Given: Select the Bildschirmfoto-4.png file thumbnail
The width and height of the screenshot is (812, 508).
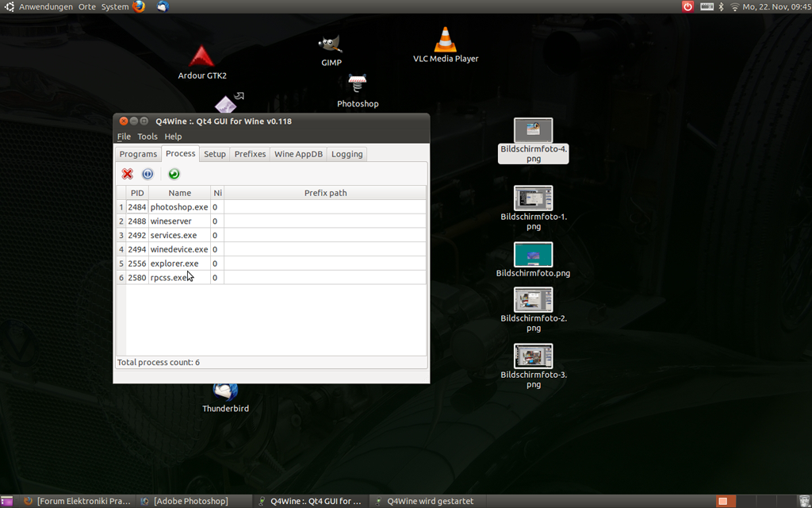Looking at the screenshot, I should (x=533, y=130).
